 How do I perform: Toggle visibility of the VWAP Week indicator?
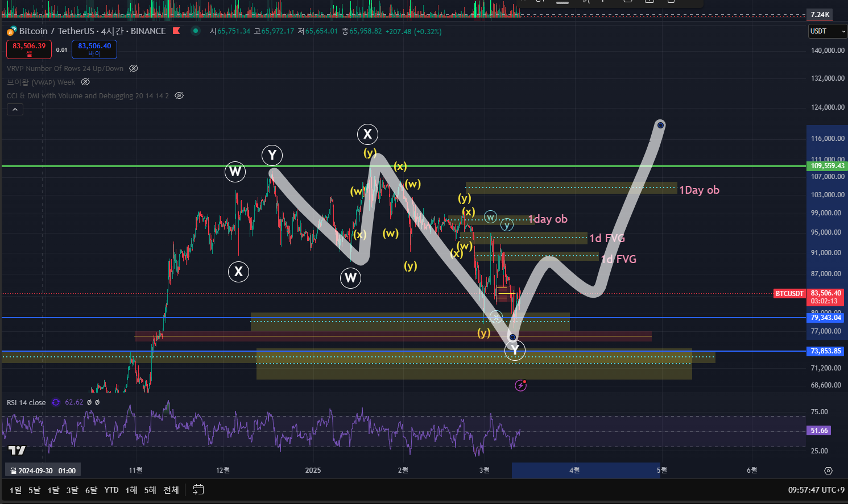(85, 82)
